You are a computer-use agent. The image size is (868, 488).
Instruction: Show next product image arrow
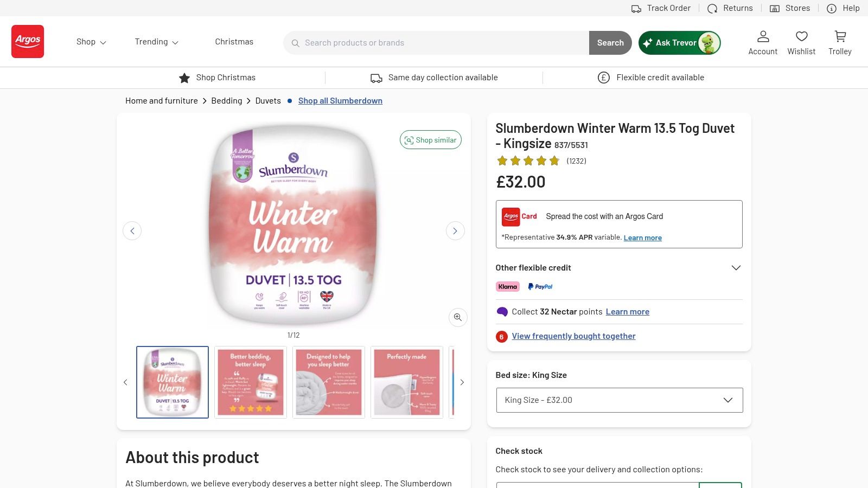455,231
